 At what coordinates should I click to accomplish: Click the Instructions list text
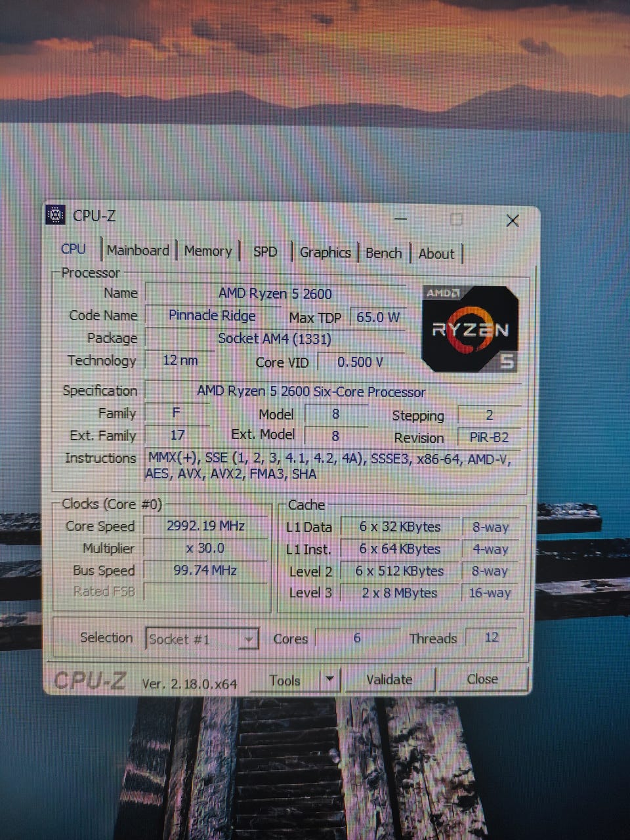pyautogui.click(x=328, y=466)
